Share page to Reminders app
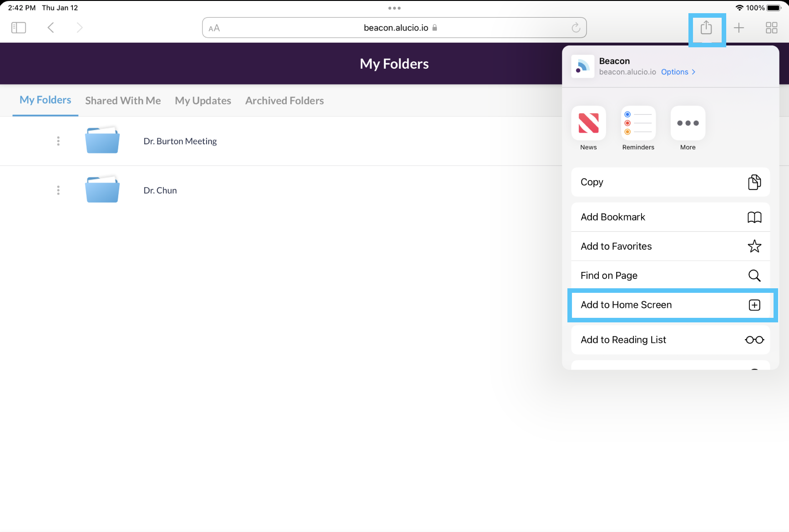The width and height of the screenshot is (789, 532). coord(638,123)
